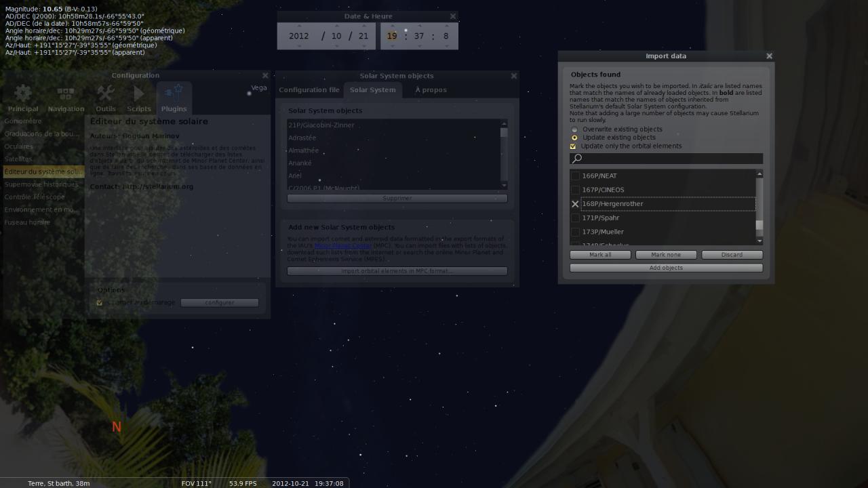Select Ariel in the objects list
This screenshot has height=488, width=868.
(393, 176)
